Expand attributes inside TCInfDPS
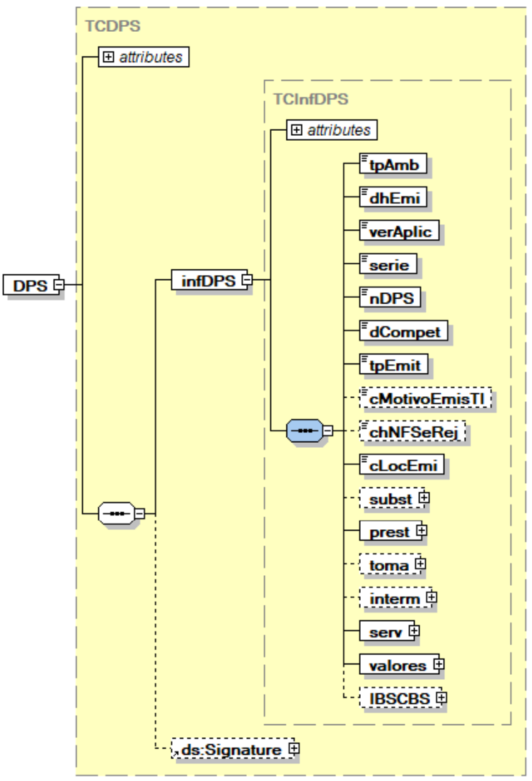 [x=296, y=130]
